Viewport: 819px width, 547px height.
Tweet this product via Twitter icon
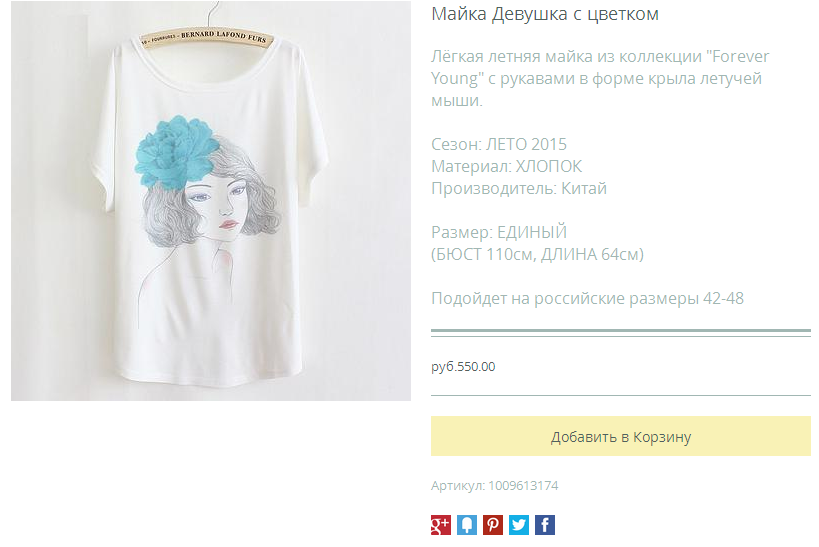click(519, 525)
